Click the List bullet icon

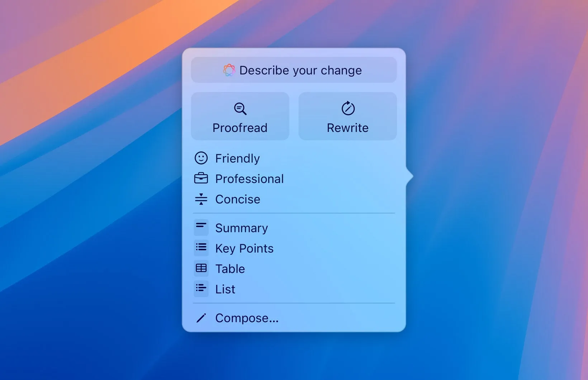[201, 289]
